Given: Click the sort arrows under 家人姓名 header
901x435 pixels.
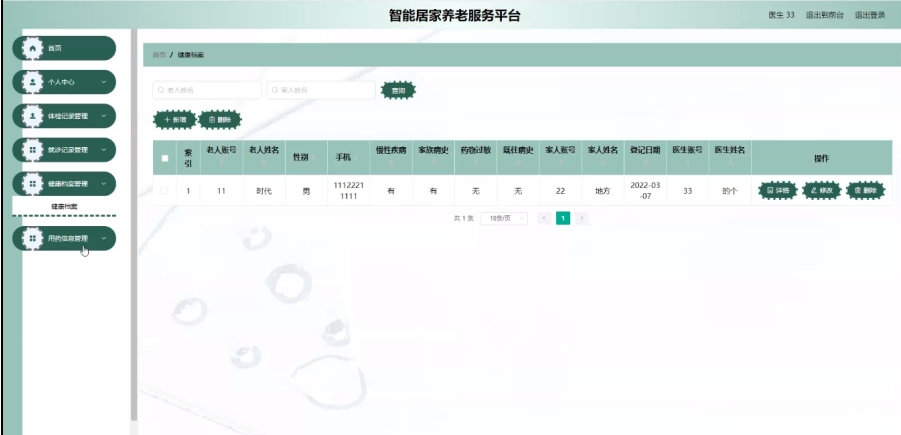Looking at the screenshot, I should click(x=603, y=163).
